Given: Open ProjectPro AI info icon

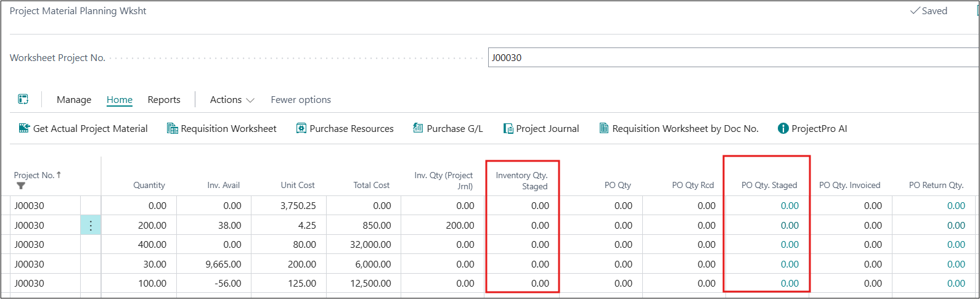Looking at the screenshot, I should (x=783, y=128).
